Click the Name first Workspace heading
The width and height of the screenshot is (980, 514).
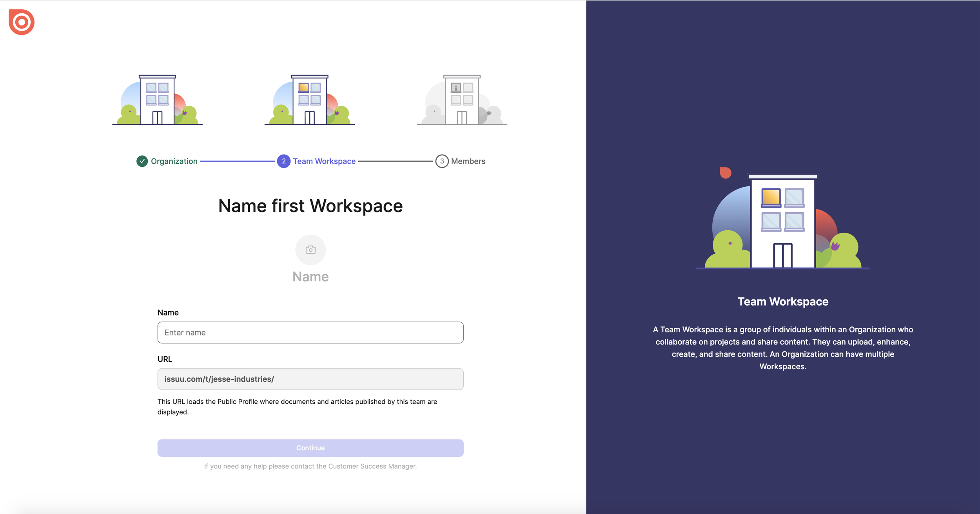point(310,206)
